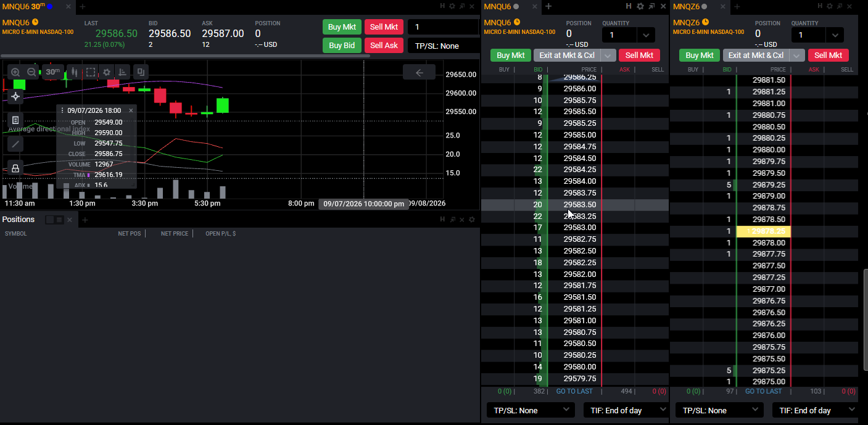Viewport: 868px width, 425px height.
Task: Open TP/SL: None selector in chart header
Action: pyautogui.click(x=443, y=46)
